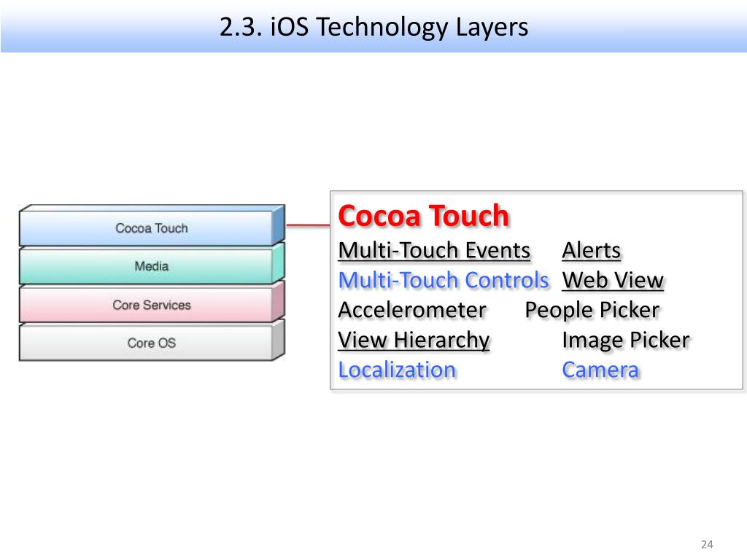747x560 pixels.
Task: Click the Cocoa Touch layer block
Action: click(x=152, y=226)
